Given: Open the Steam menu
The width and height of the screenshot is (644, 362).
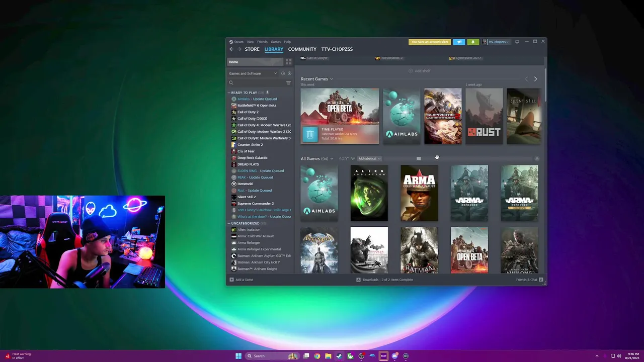Looking at the screenshot, I should pyautogui.click(x=239, y=42).
